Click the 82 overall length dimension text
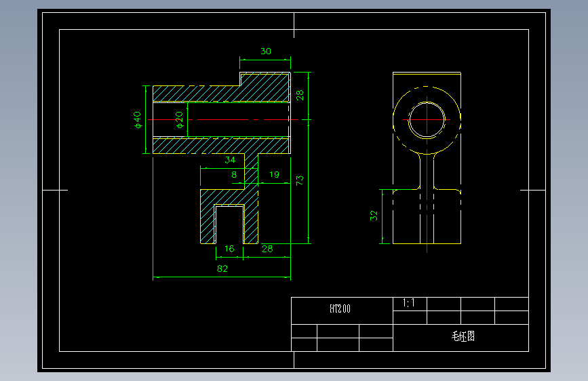 coord(222,268)
